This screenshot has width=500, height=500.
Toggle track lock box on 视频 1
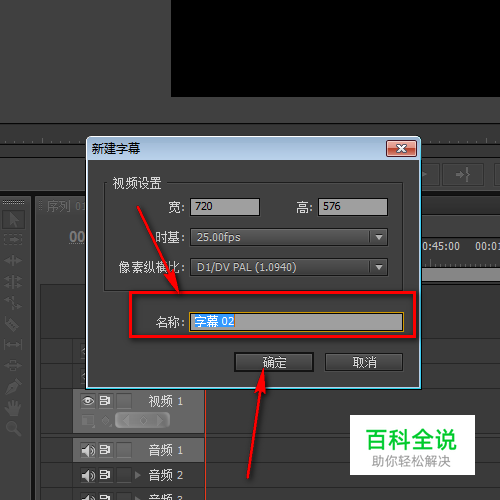(124, 401)
